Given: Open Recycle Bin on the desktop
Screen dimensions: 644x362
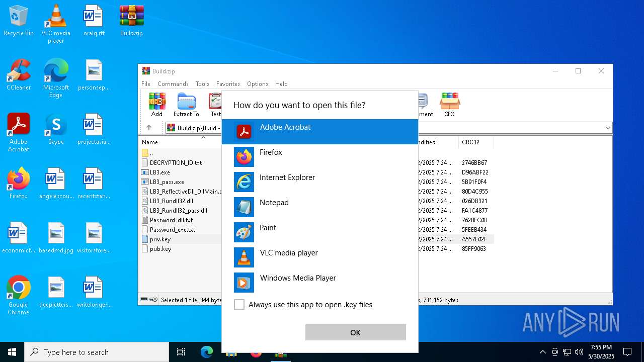Looking at the screenshot, I should tap(19, 21).
